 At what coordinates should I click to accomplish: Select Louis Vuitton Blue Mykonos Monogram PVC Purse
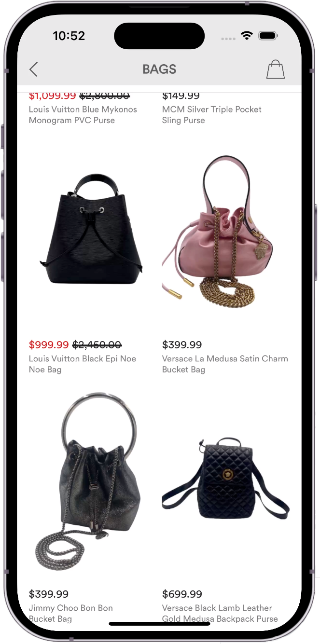[83, 115]
